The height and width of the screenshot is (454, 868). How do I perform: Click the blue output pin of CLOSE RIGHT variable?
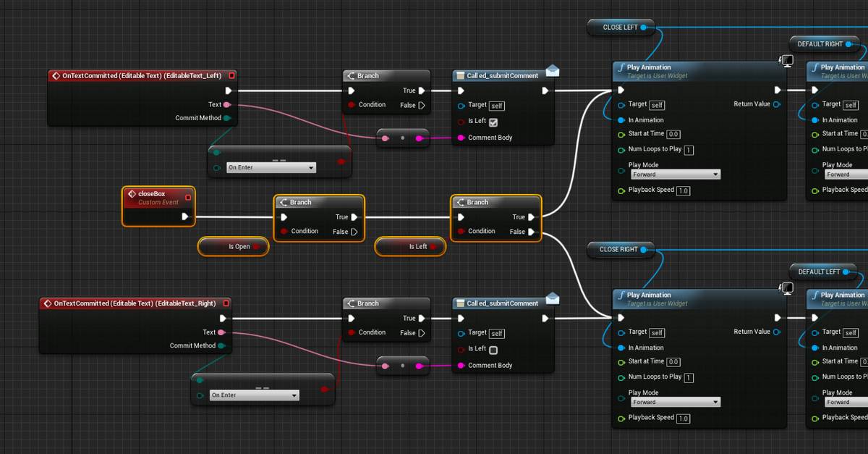(x=643, y=249)
